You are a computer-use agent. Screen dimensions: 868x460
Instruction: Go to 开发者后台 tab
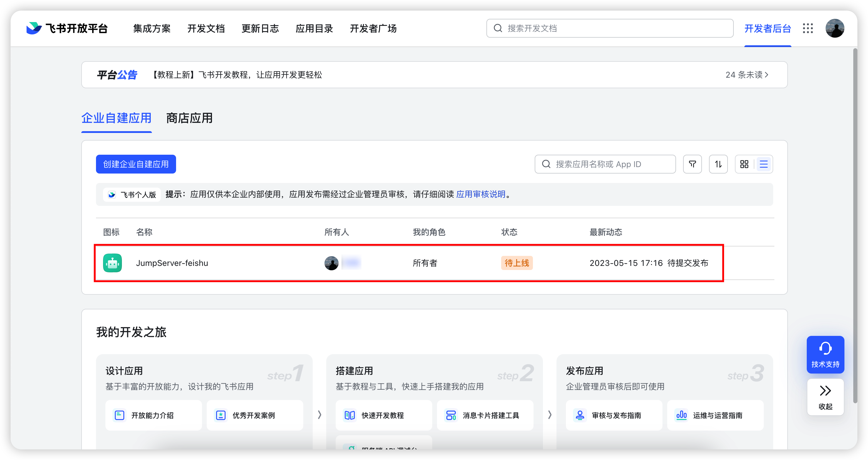[x=768, y=29]
